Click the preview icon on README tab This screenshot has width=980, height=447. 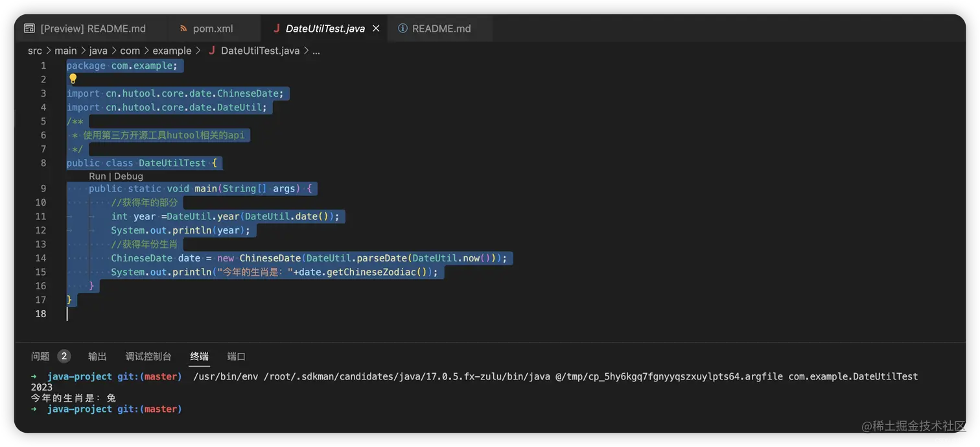pos(29,29)
